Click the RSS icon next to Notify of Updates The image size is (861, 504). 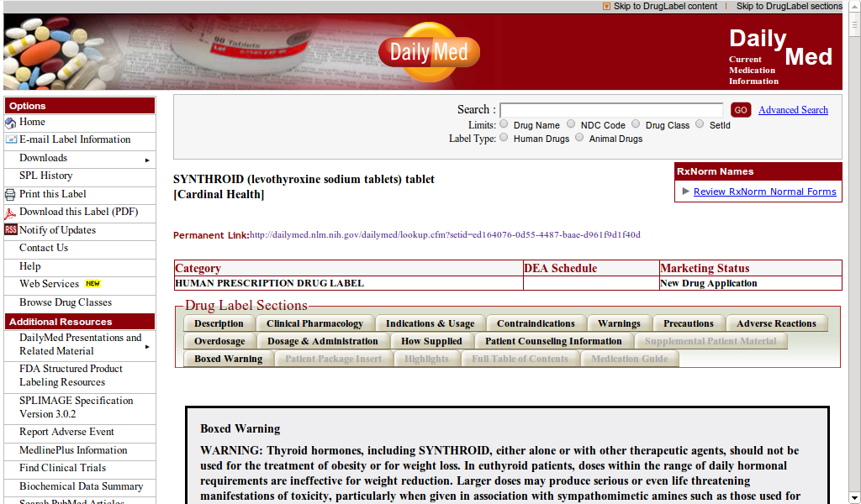pos(11,230)
